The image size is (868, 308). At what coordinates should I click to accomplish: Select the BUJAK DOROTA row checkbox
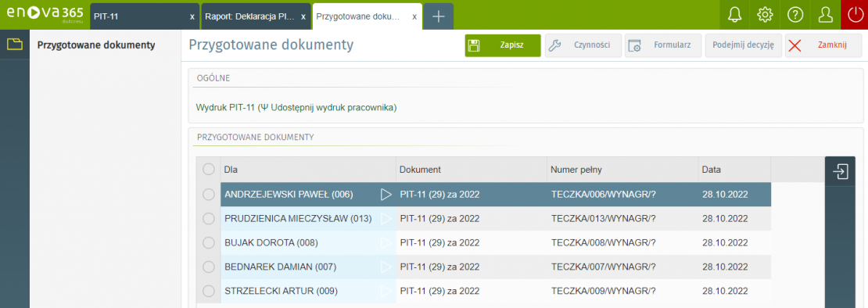click(x=209, y=242)
